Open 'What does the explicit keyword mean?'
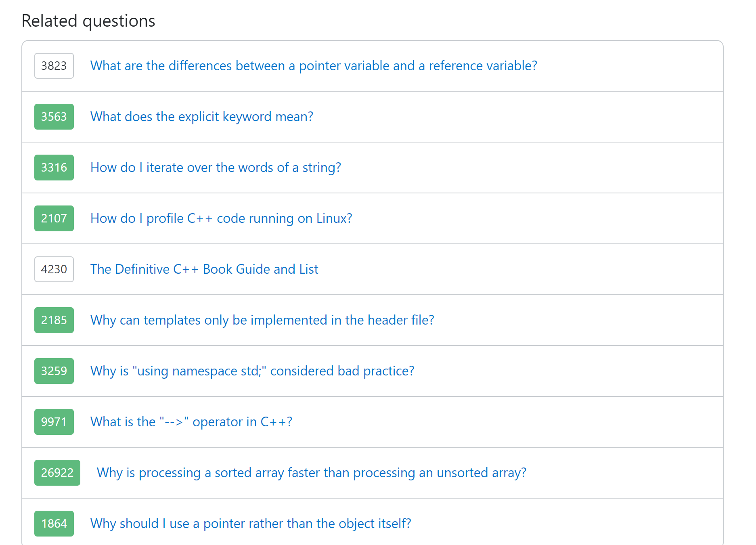The width and height of the screenshot is (756, 545). (x=201, y=117)
